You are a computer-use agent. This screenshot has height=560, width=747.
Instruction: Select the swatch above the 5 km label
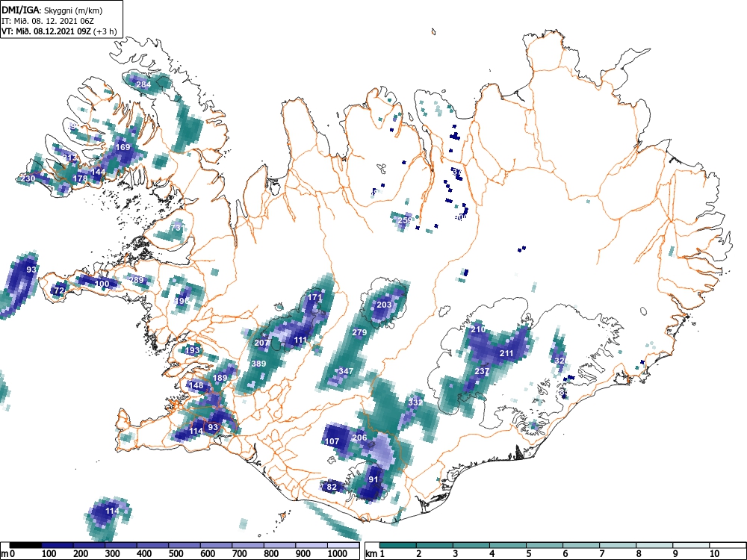point(545,545)
